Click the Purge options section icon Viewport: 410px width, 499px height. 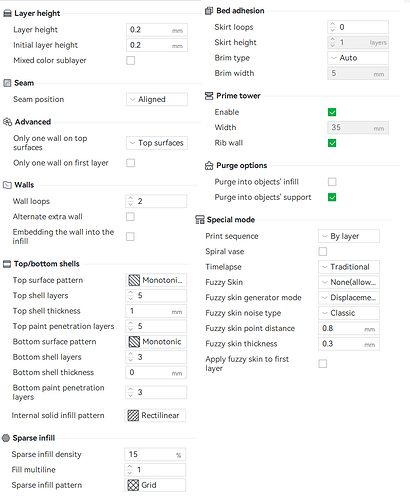pyautogui.click(x=209, y=166)
